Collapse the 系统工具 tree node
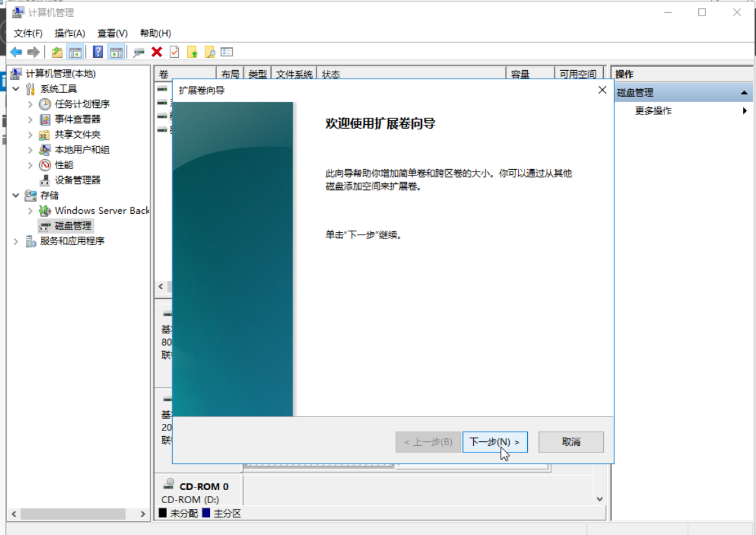 [16, 88]
